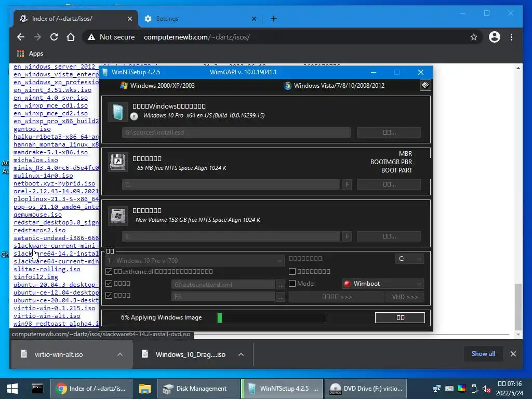Open Command Prompt from taskbar
Viewport: 532px width, 399px height.
coord(37,389)
